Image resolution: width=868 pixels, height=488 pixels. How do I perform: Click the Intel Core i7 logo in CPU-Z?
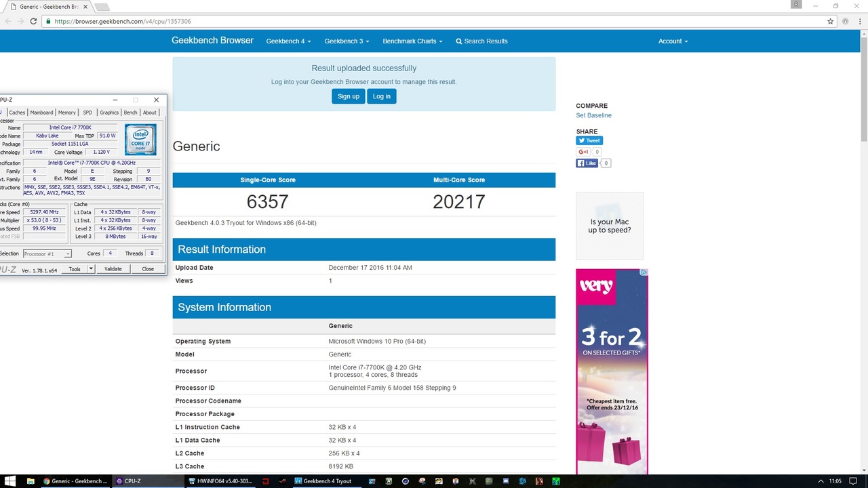tap(140, 139)
